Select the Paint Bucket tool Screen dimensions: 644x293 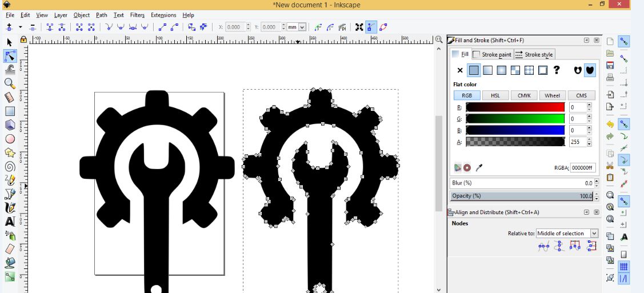pos(10,263)
